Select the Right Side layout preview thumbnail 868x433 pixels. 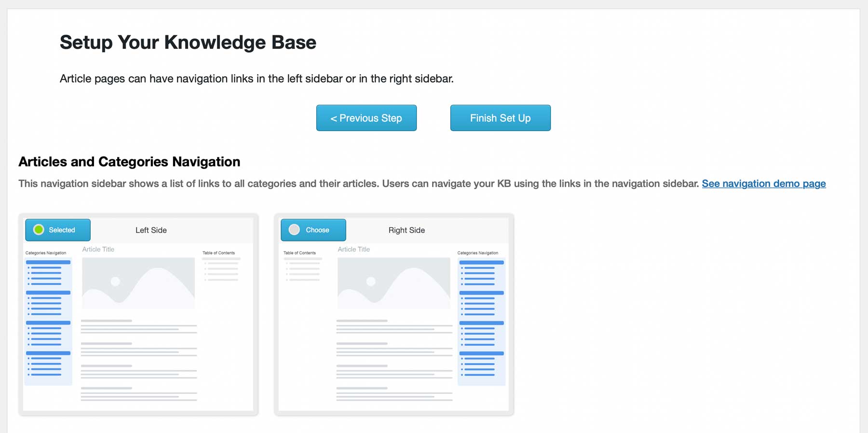[393, 314]
